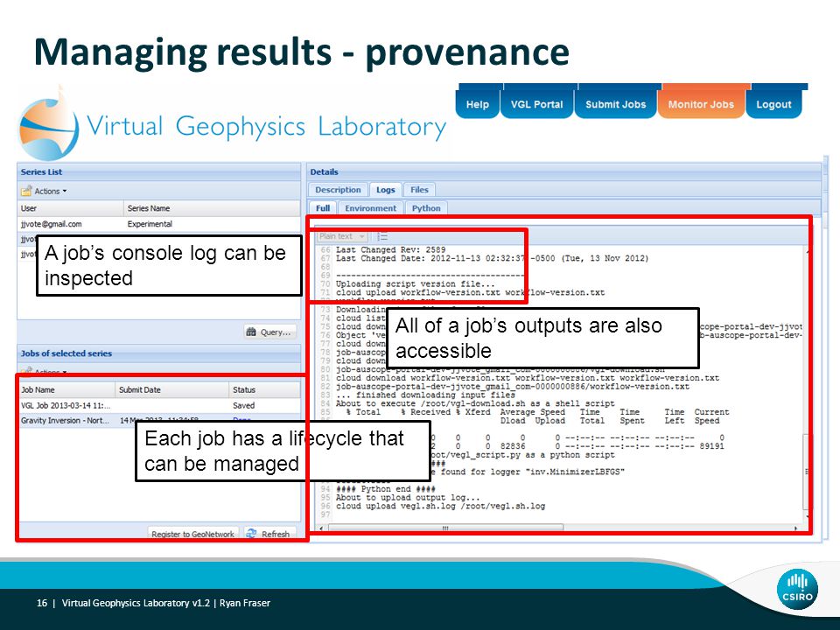Click the Refresh button
The width and height of the screenshot is (840, 630).
coord(269,534)
